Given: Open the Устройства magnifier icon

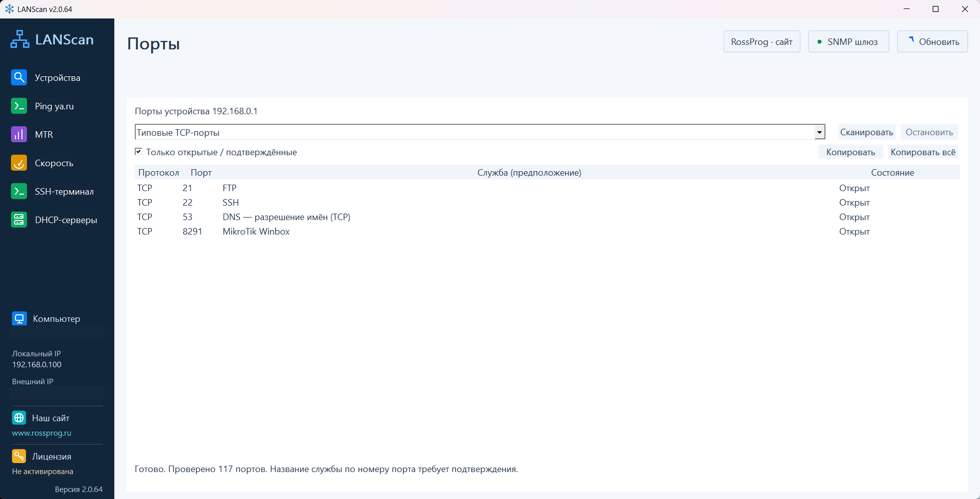Looking at the screenshot, I should 19,77.
